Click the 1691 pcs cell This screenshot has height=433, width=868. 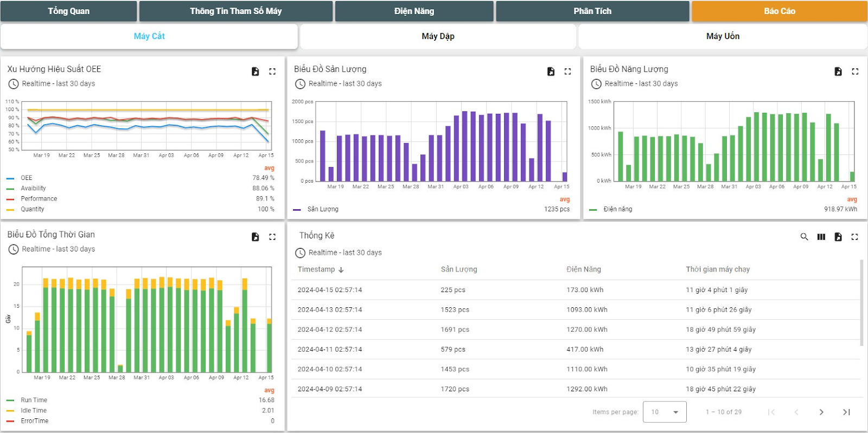[x=455, y=329]
